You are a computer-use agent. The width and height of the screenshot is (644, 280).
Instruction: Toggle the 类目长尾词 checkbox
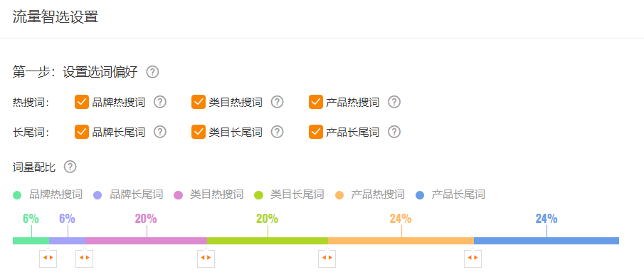pyautogui.click(x=199, y=132)
